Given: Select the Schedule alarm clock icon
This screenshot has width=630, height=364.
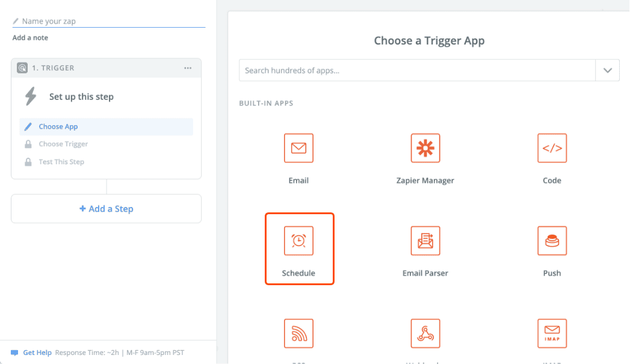Looking at the screenshot, I should [x=298, y=241].
